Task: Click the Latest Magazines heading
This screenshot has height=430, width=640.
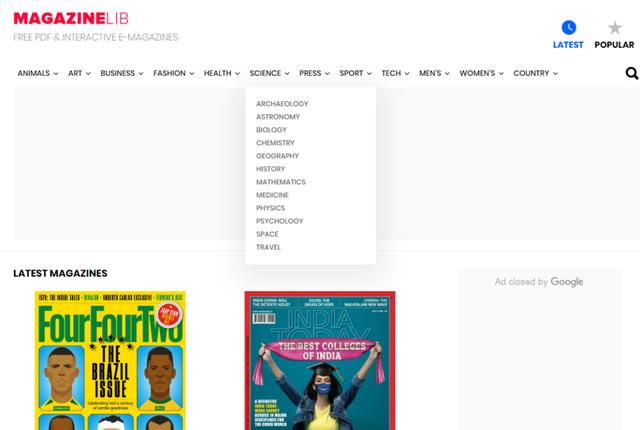Action: click(60, 273)
